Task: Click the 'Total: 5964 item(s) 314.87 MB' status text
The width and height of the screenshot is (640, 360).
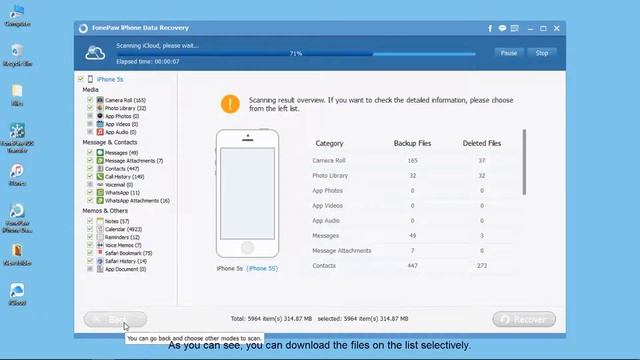Action: click(271, 319)
